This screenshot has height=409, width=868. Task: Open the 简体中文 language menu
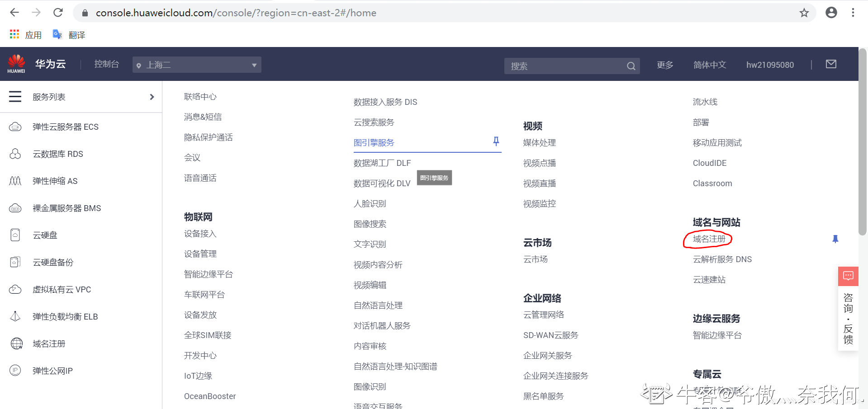point(710,65)
